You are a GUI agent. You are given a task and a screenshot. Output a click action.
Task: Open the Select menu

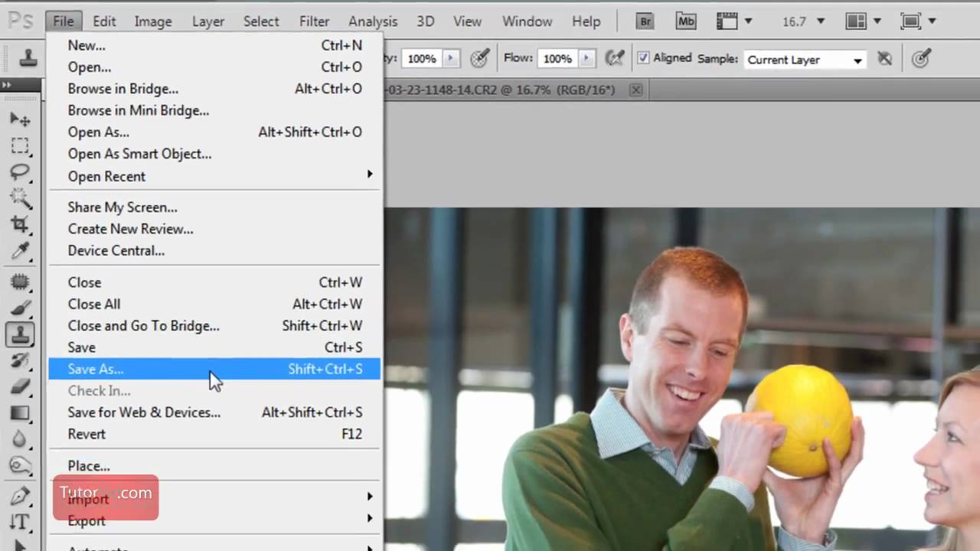point(261,21)
